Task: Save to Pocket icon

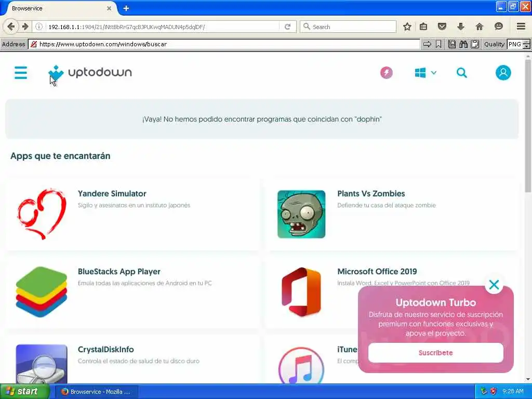Action: pos(442,26)
